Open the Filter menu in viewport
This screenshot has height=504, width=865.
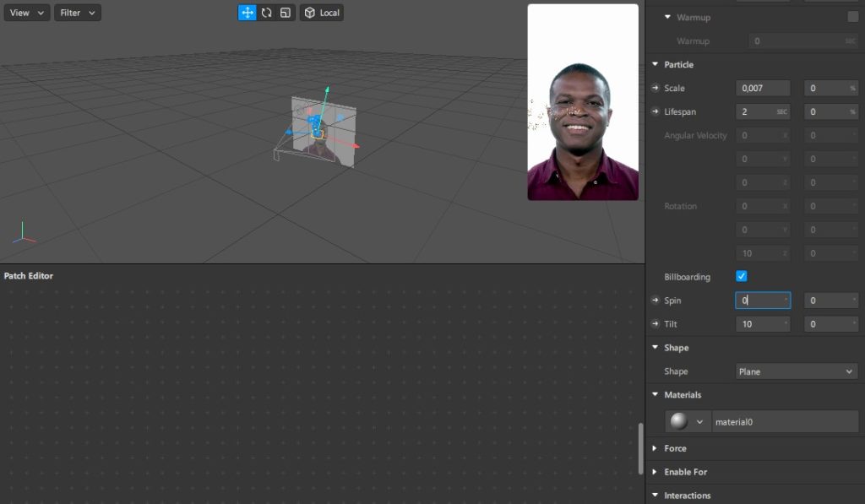77,13
